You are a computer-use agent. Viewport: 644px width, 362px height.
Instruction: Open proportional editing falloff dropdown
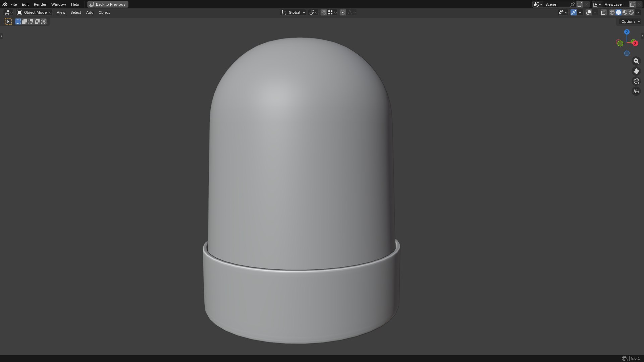pos(352,12)
